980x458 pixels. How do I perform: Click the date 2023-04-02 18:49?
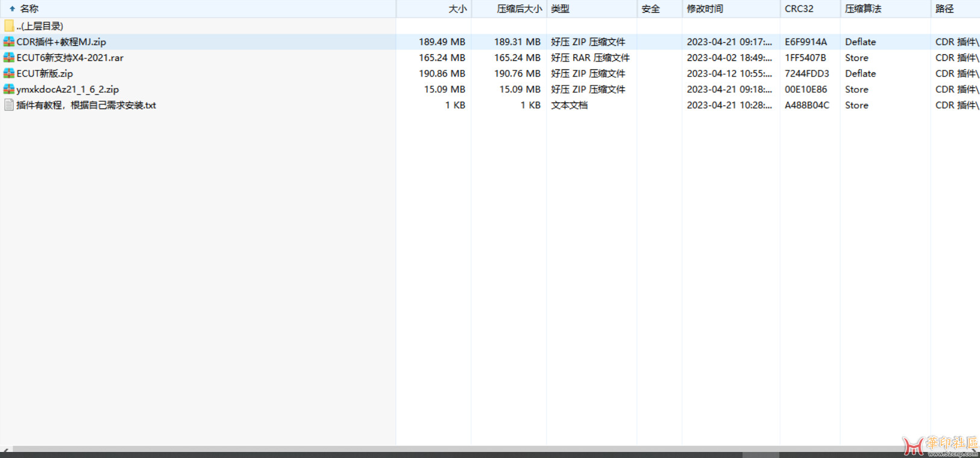click(729, 57)
